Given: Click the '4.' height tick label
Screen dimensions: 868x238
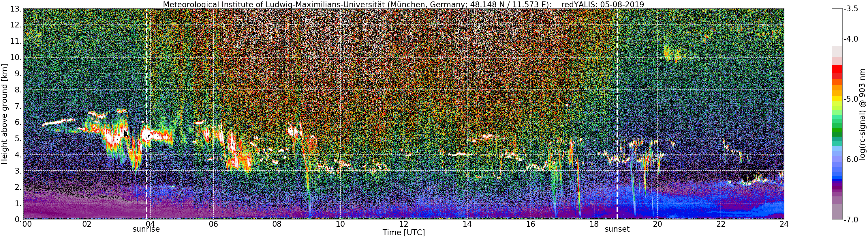Looking at the screenshot, I should pyautogui.click(x=18, y=155).
